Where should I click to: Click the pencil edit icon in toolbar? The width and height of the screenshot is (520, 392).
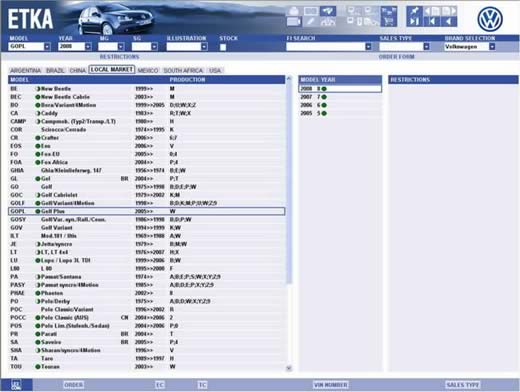[x=311, y=22]
